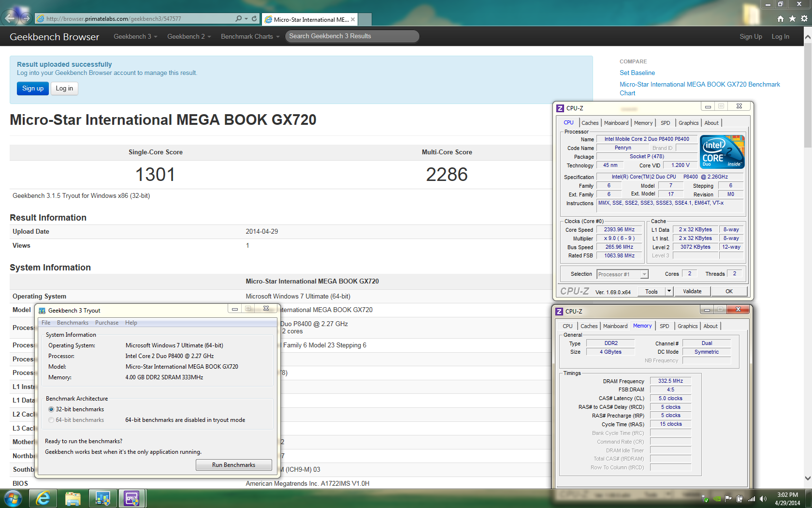
Task: Open Favorites star icon in browser
Action: [x=792, y=18]
